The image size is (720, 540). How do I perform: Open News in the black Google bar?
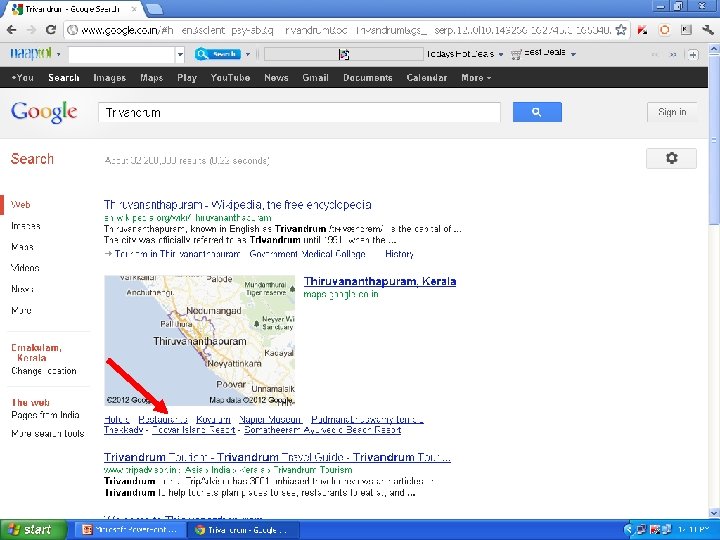click(x=276, y=78)
